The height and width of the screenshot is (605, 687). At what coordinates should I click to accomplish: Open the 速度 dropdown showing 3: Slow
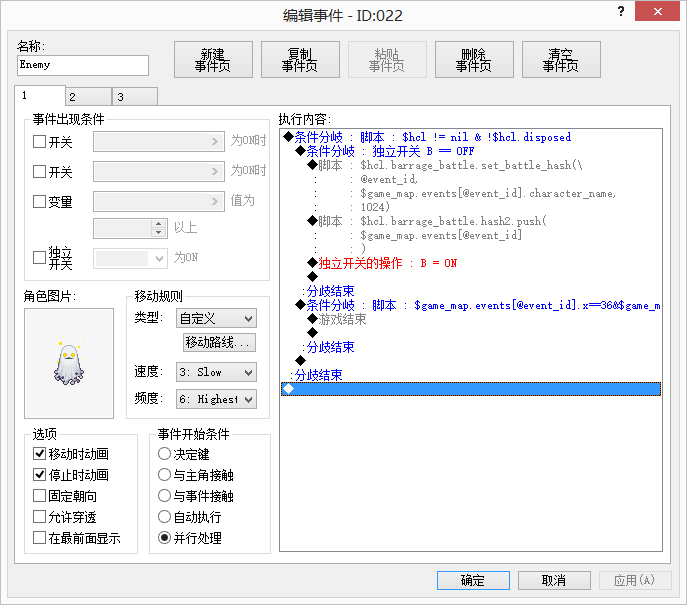216,372
